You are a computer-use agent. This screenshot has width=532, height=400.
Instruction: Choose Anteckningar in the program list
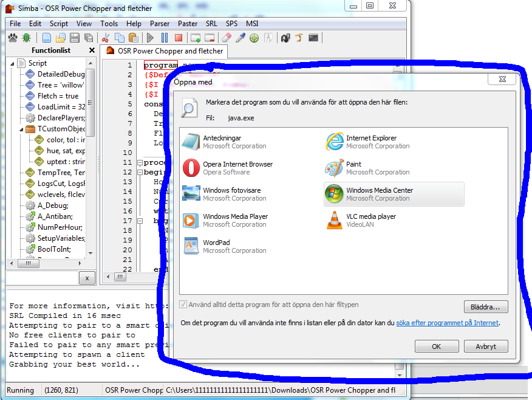point(250,142)
